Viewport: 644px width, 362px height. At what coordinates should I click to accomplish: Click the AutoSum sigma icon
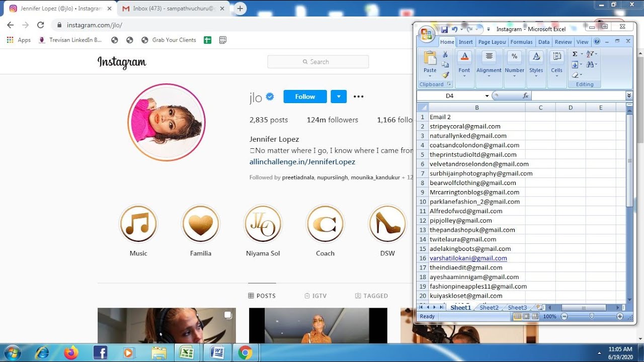(575, 54)
